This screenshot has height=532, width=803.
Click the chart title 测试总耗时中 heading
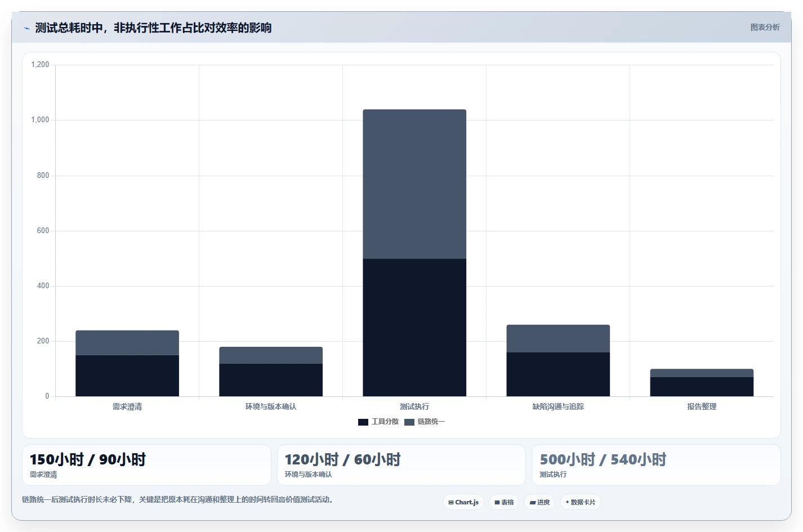pos(153,28)
